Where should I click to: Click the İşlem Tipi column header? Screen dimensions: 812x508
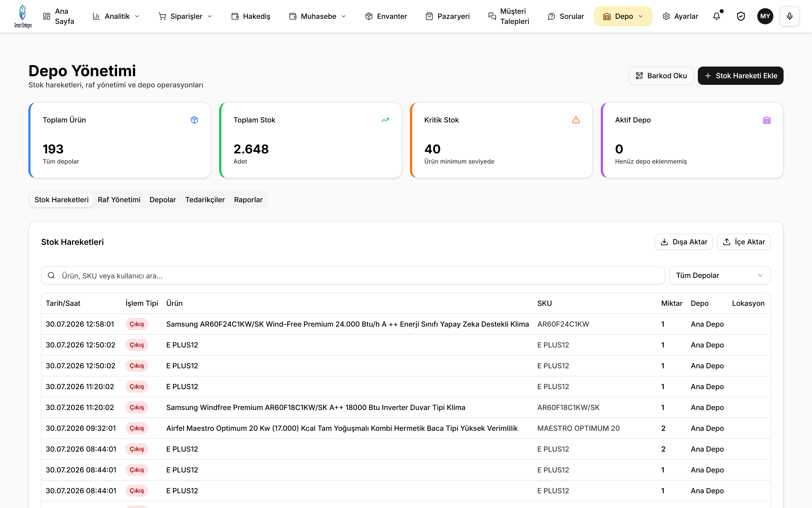coord(142,303)
